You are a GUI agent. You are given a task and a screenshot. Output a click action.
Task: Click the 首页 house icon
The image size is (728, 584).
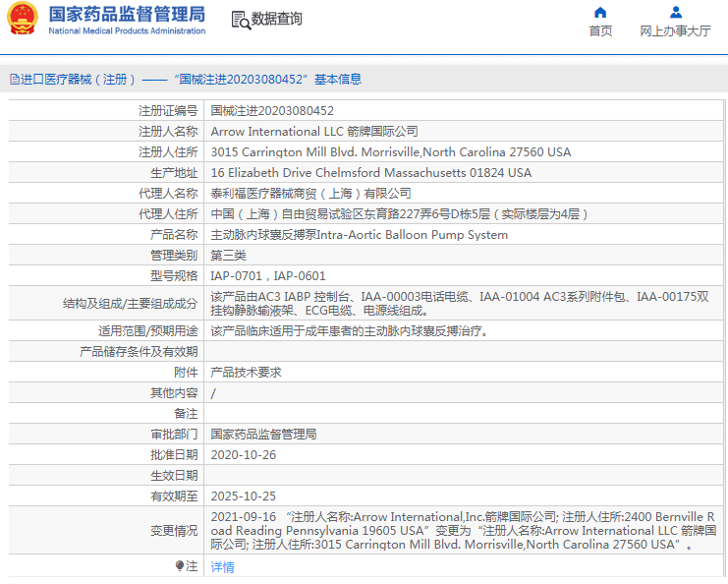(600, 13)
